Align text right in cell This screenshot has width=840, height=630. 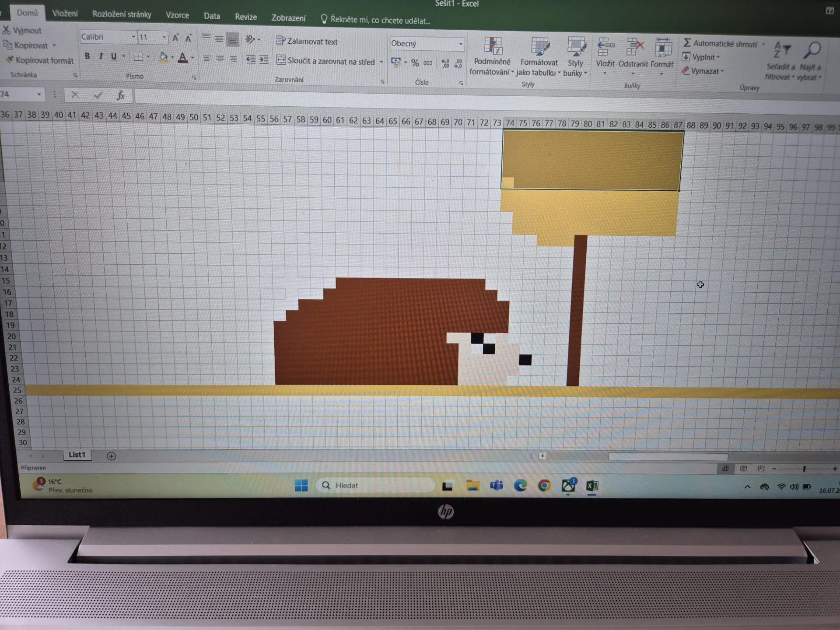[234, 59]
